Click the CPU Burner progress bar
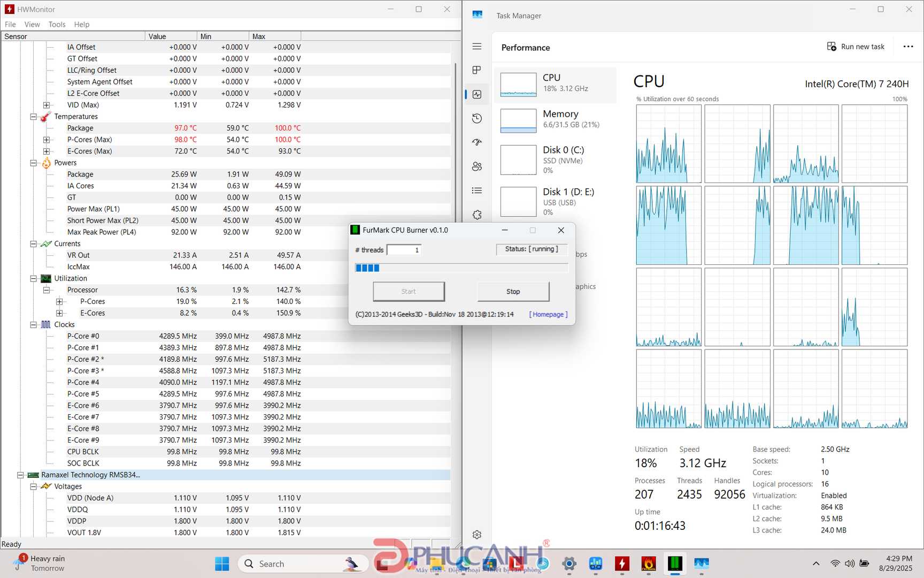This screenshot has width=924, height=578. tap(461, 268)
